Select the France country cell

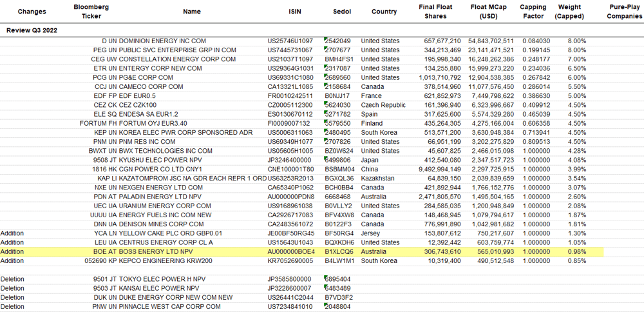pos(371,96)
